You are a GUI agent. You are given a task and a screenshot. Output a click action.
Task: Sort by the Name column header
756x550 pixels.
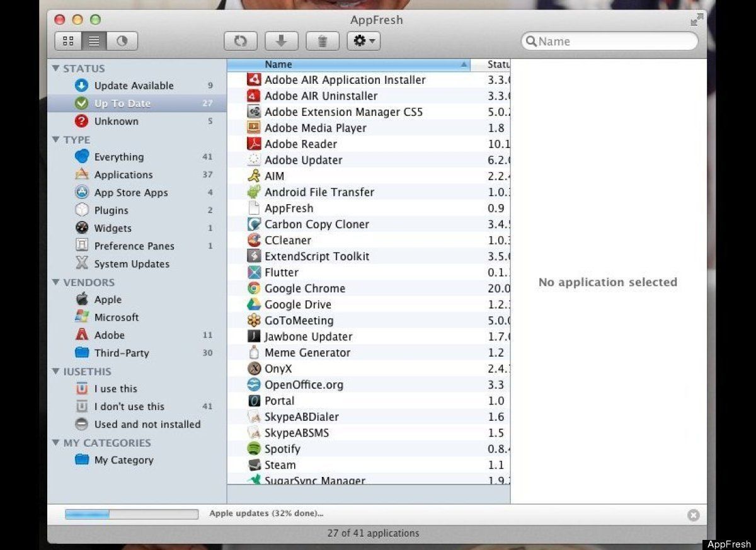point(348,64)
